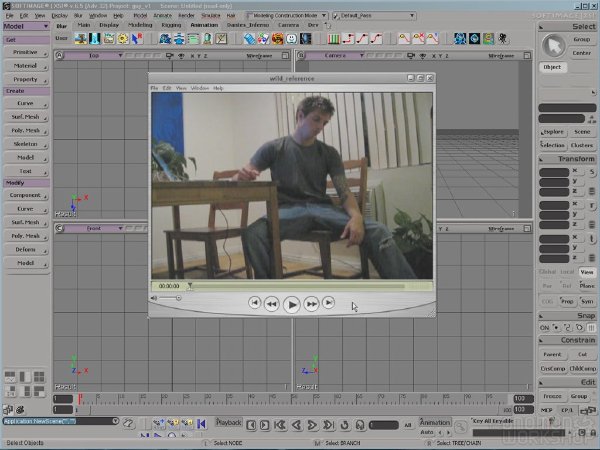
Task: Open the Camera viewport view dropdown
Action: (x=335, y=56)
